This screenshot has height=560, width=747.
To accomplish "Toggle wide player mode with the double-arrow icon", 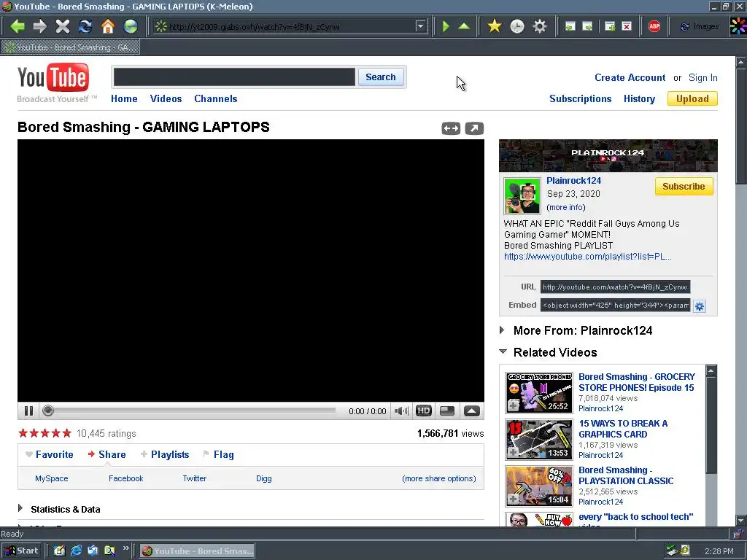I will pyautogui.click(x=451, y=128).
